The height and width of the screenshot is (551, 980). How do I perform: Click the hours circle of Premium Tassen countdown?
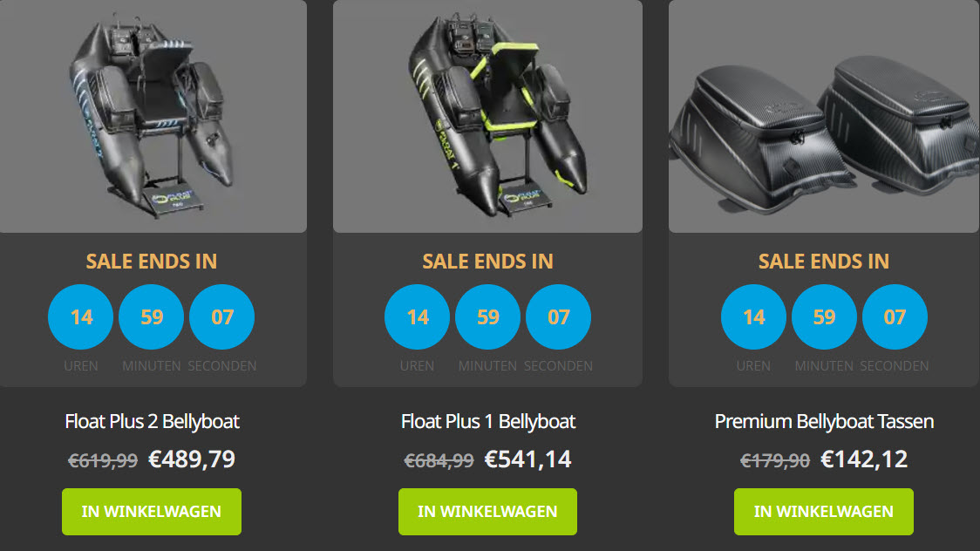click(x=753, y=316)
